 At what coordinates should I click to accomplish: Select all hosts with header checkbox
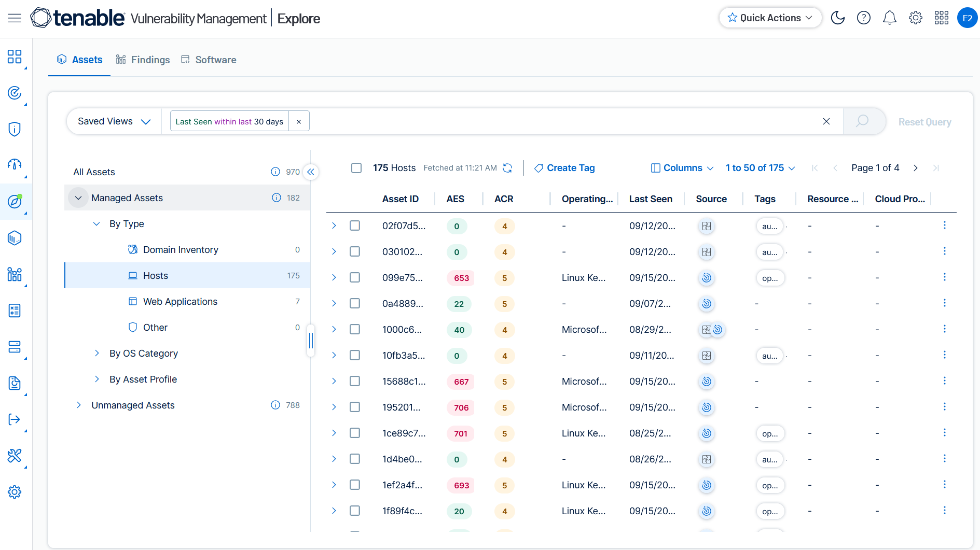pos(356,168)
